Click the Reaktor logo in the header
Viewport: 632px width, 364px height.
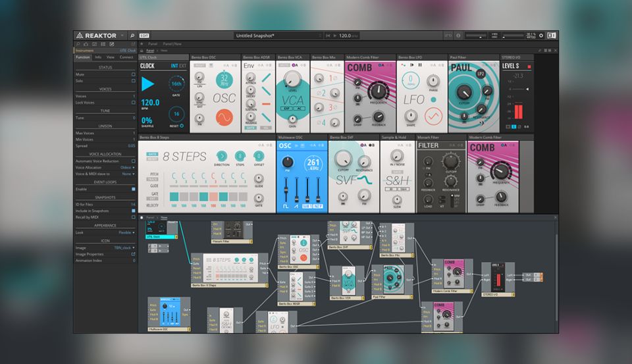point(99,36)
